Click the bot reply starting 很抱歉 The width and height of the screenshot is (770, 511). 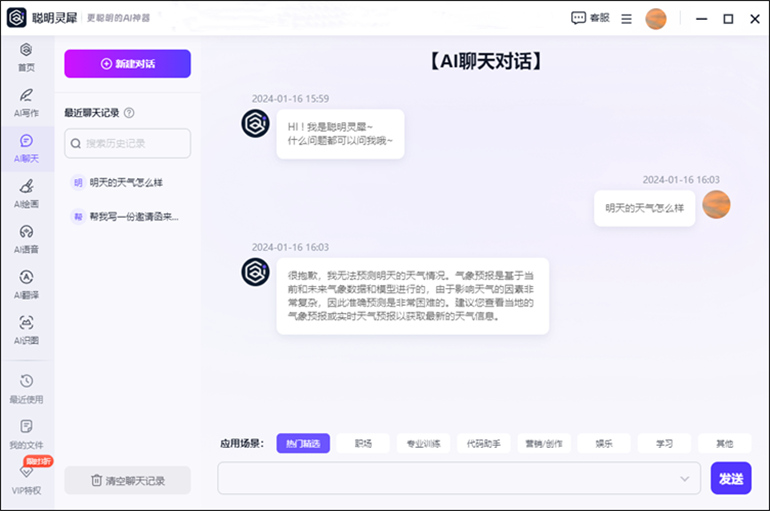tap(412, 296)
